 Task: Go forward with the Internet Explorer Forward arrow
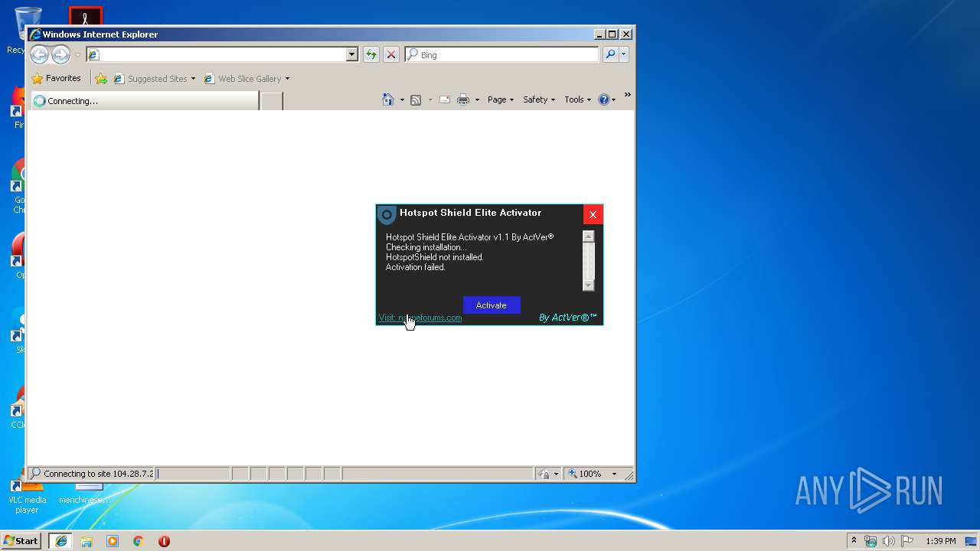pyautogui.click(x=60, y=54)
